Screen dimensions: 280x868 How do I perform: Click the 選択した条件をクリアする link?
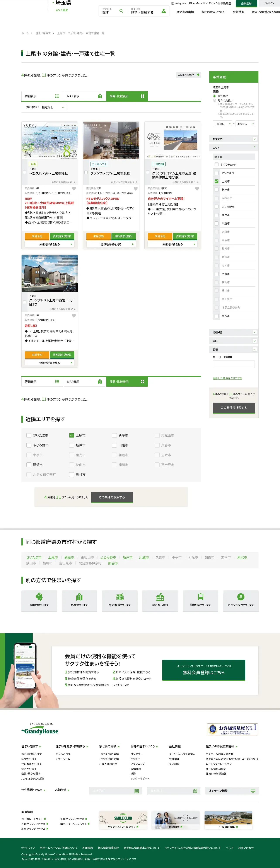tap(227, 378)
